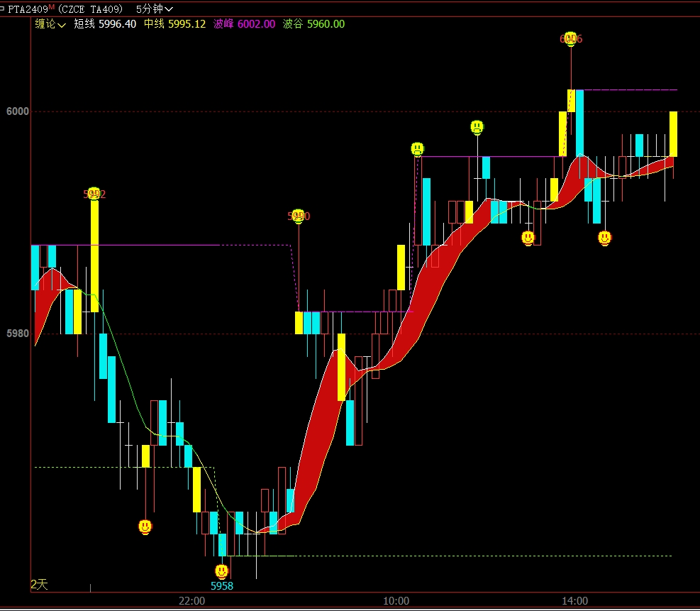The height and width of the screenshot is (611, 700).
Task: Click the 波谷 5960.00 indicator value
Action: (313, 24)
